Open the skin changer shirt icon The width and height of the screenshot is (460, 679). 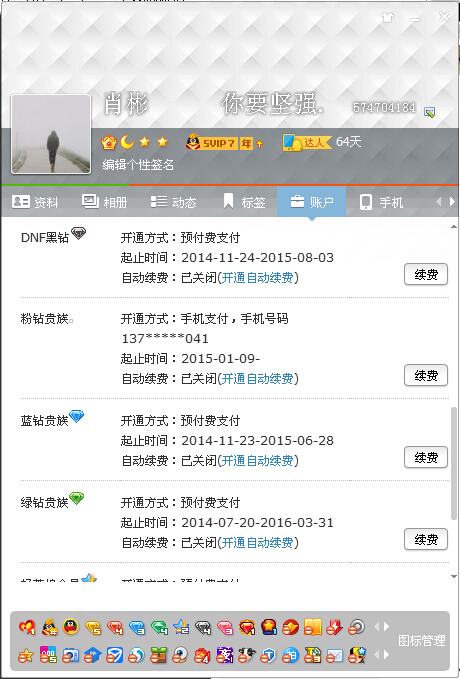point(387,17)
